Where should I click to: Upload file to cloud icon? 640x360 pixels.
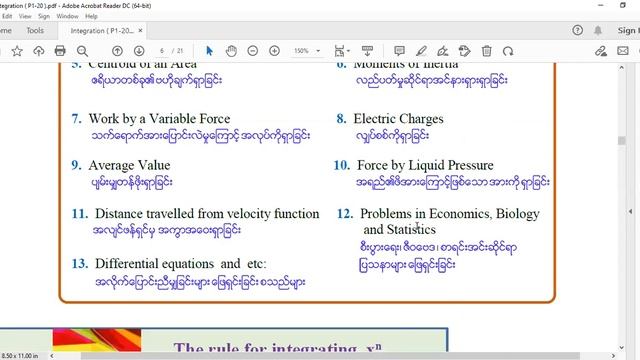(x=39, y=51)
